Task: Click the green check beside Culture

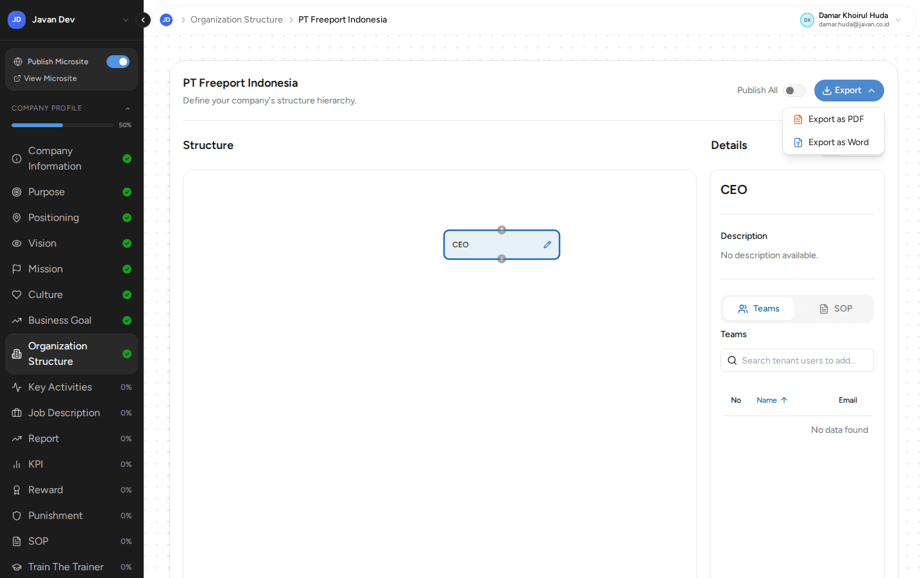Action: (127, 295)
